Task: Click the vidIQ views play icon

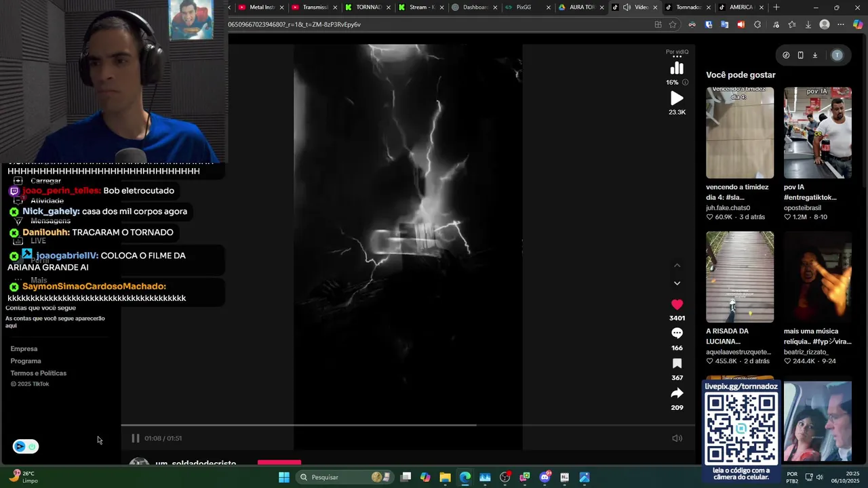Action: (x=677, y=98)
